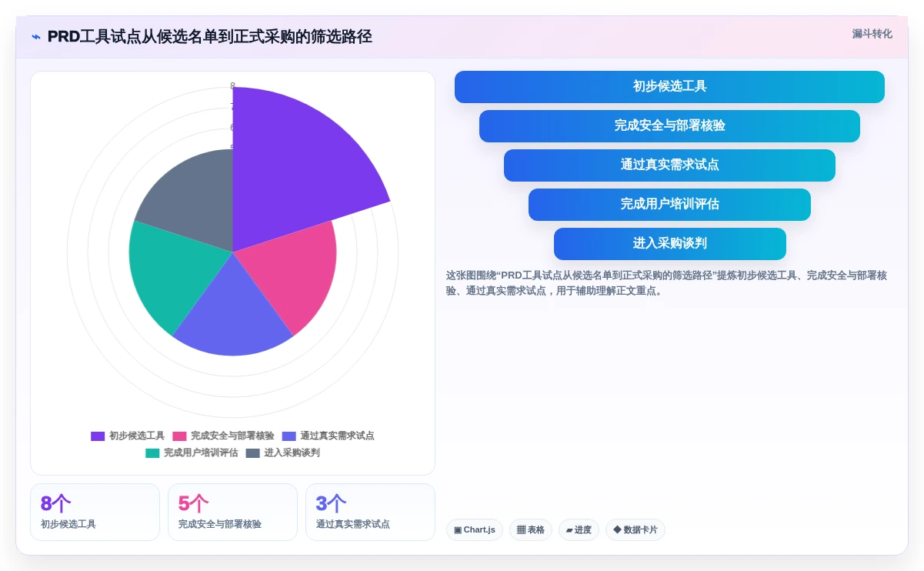
Task: Click the 完成用户培训评估 legend label
Action: (201, 453)
